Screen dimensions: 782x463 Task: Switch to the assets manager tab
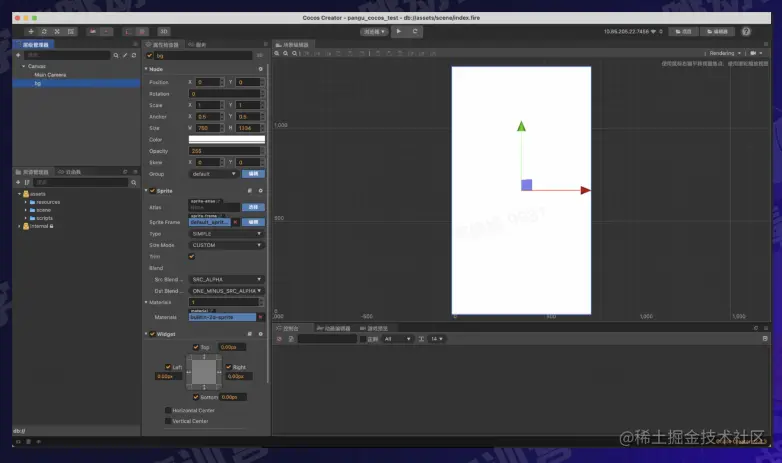coord(32,172)
